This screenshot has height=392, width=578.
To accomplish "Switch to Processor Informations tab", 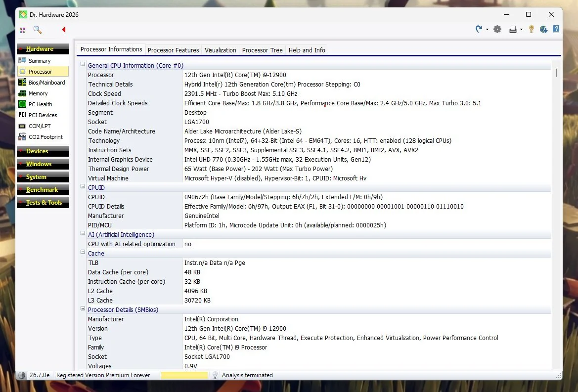I will click(x=111, y=49).
